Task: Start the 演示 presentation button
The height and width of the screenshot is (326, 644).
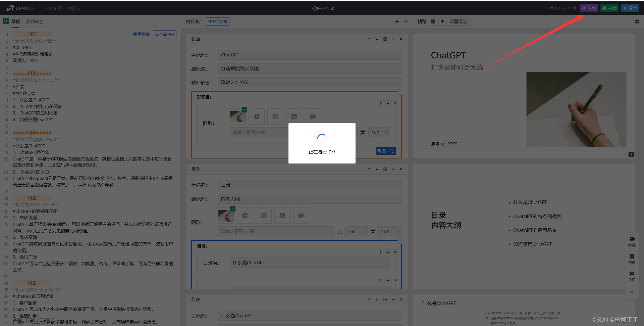Action: pyautogui.click(x=630, y=8)
